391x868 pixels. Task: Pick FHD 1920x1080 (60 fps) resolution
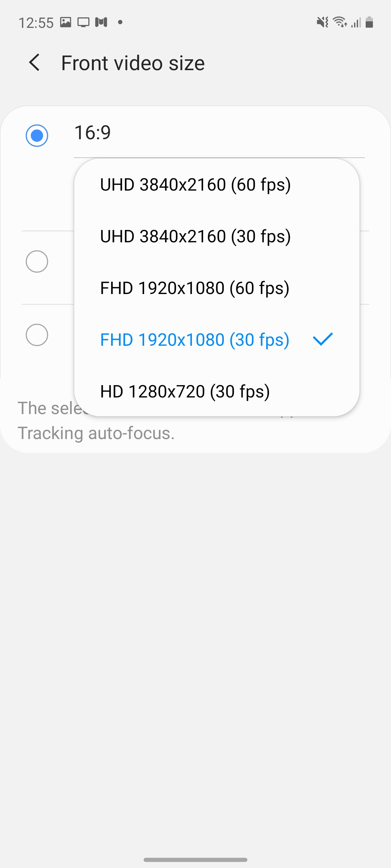(195, 288)
